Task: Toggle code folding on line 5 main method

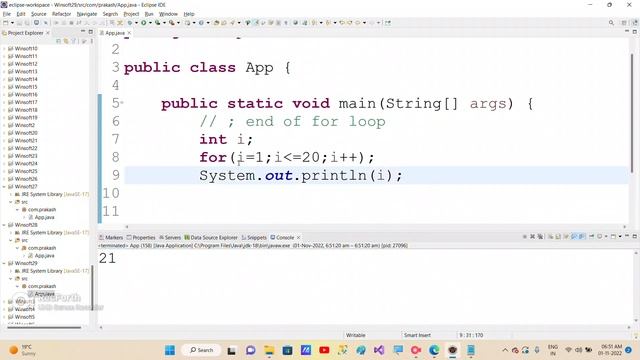Action: [x=122, y=103]
